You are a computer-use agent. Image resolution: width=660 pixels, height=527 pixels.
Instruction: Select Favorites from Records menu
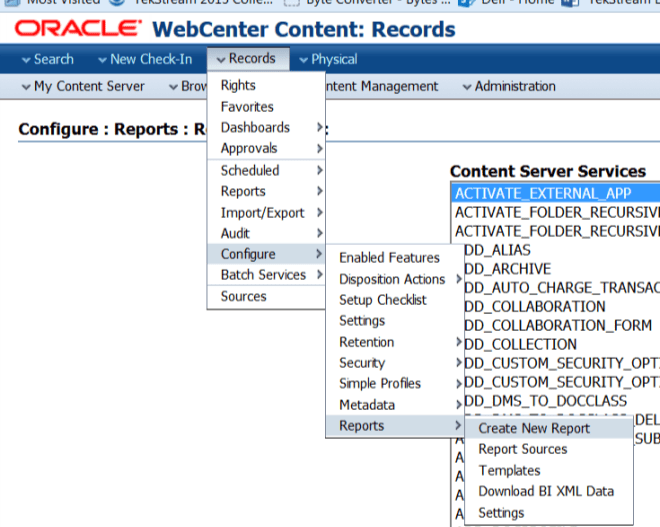coord(266,106)
